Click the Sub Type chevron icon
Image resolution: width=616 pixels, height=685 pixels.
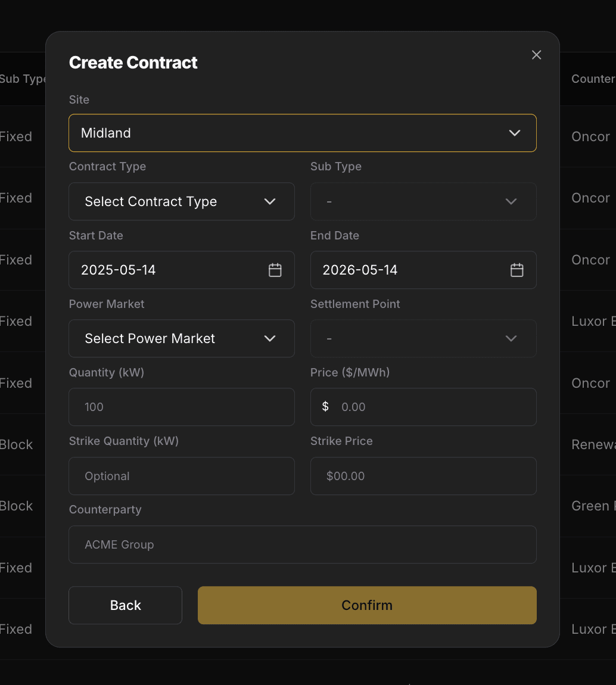511,201
